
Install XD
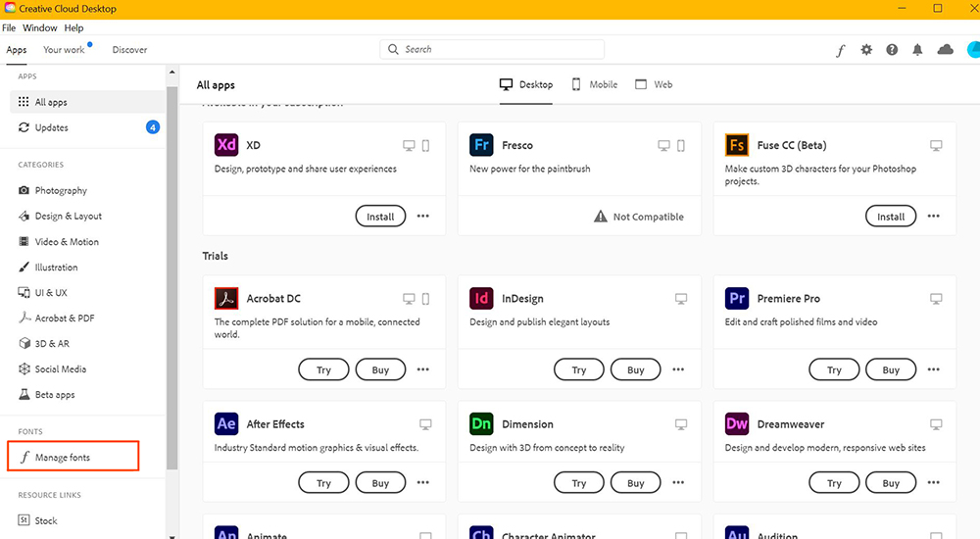point(380,217)
